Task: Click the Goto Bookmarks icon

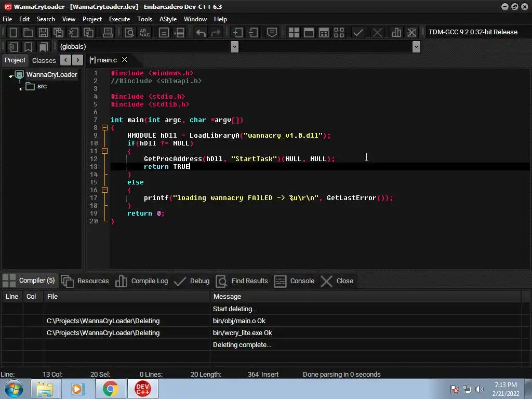Action: coord(44,47)
